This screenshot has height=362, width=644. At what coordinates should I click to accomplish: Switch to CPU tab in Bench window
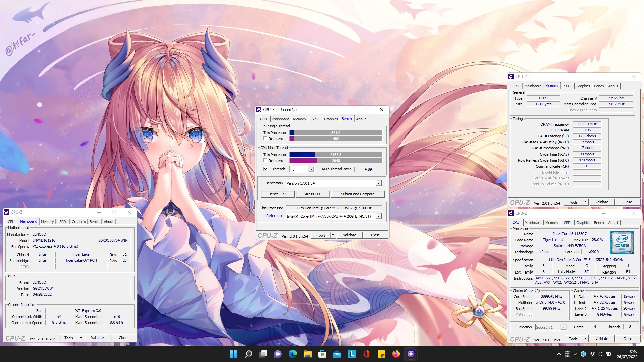pos(263,119)
